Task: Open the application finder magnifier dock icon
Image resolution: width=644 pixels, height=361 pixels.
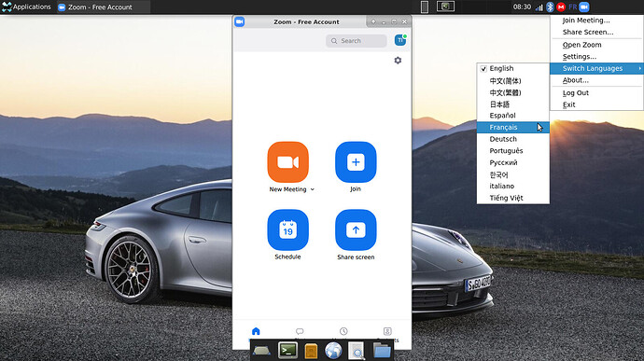Action: 357,351
